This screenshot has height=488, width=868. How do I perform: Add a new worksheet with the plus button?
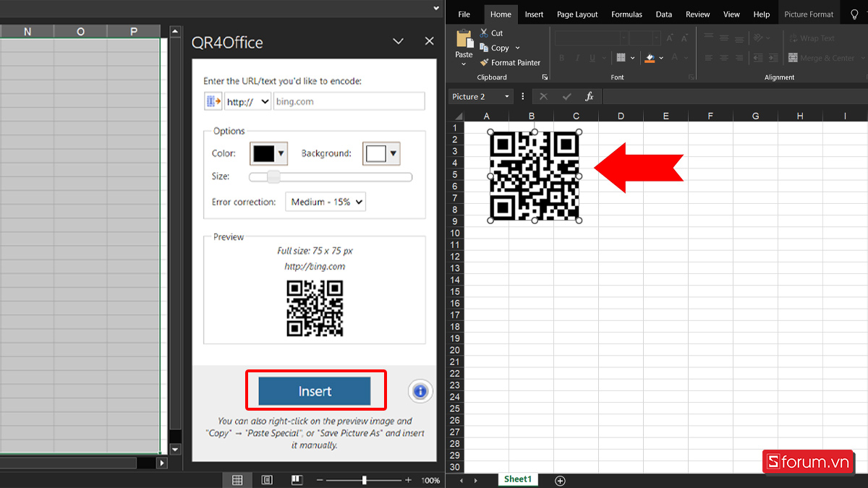[x=559, y=479]
